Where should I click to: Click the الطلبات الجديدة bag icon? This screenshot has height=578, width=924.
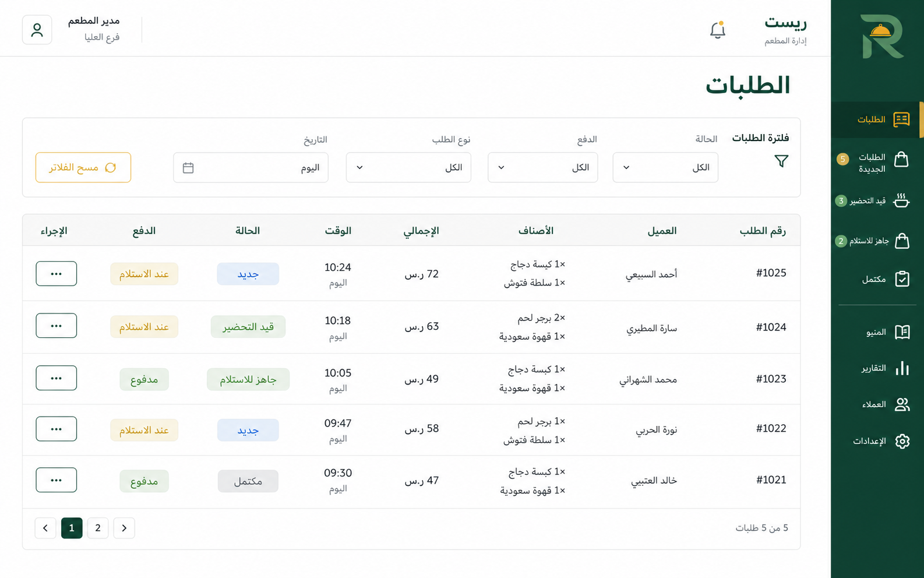(901, 159)
